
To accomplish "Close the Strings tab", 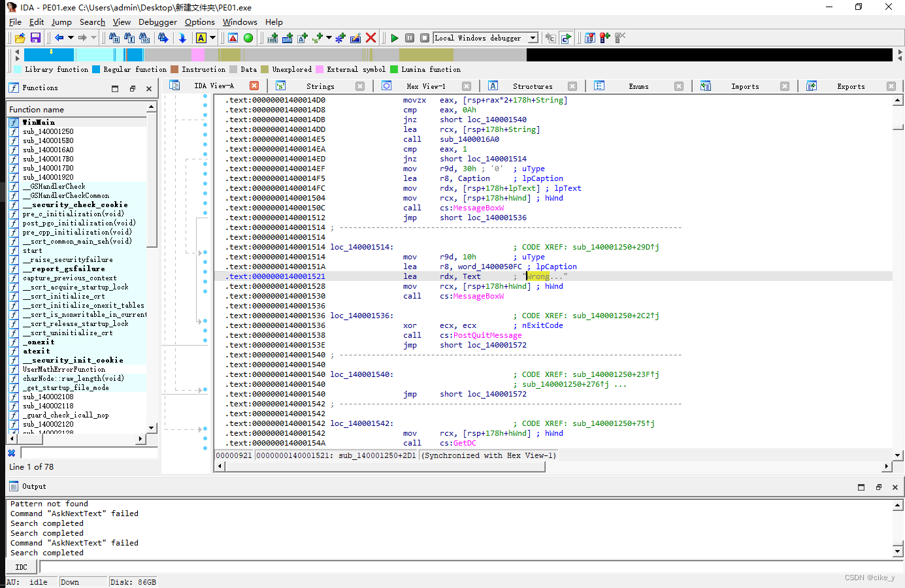I will click(360, 86).
